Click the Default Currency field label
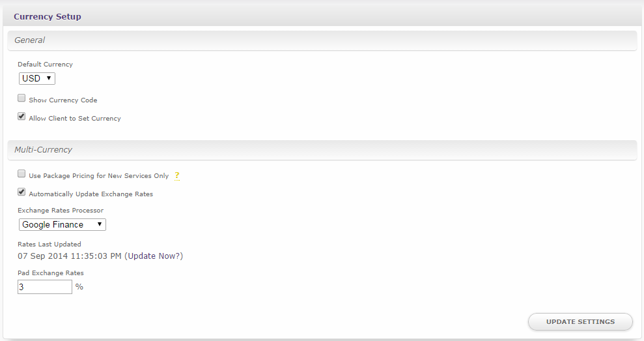The image size is (644, 341). point(45,64)
